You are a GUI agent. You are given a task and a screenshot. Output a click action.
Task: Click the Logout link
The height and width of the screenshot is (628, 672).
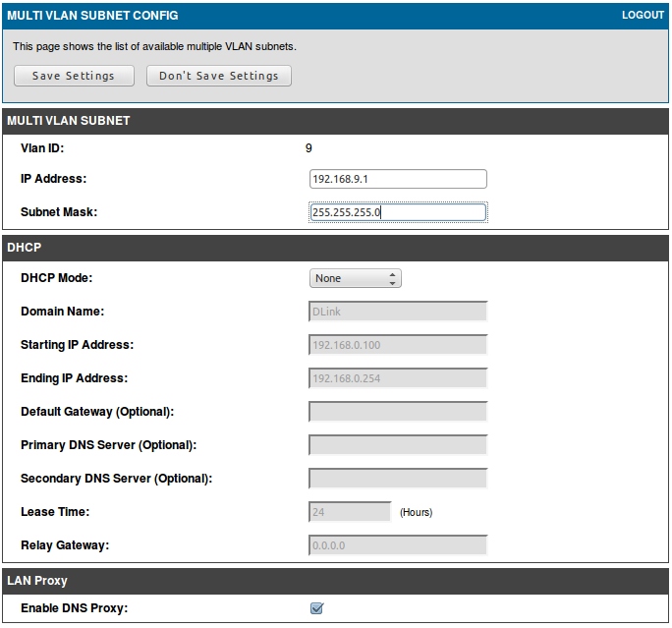(643, 16)
